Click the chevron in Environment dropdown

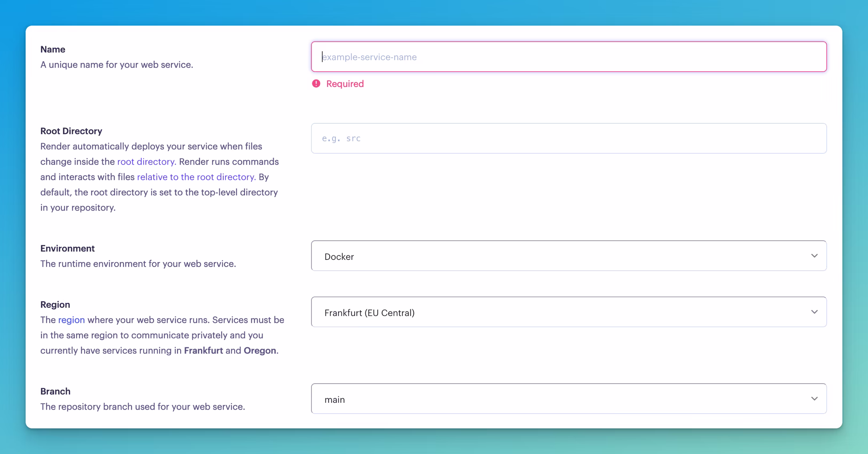pyautogui.click(x=814, y=256)
